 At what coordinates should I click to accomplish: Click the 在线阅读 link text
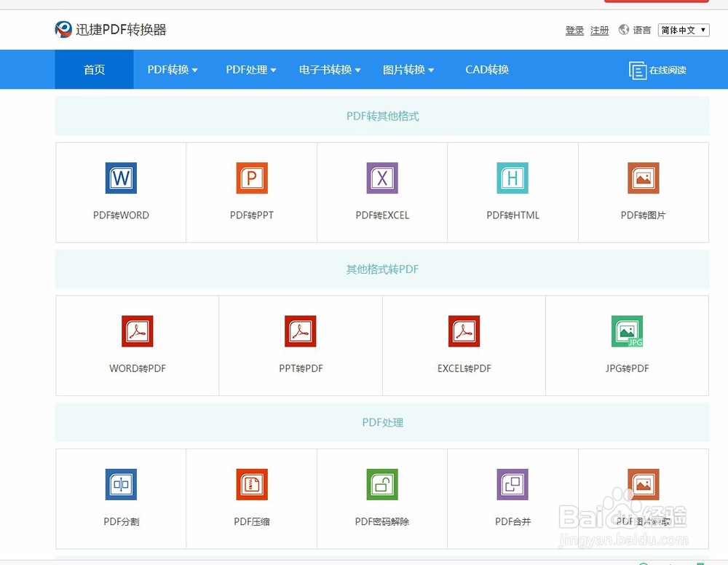pyautogui.click(x=668, y=70)
